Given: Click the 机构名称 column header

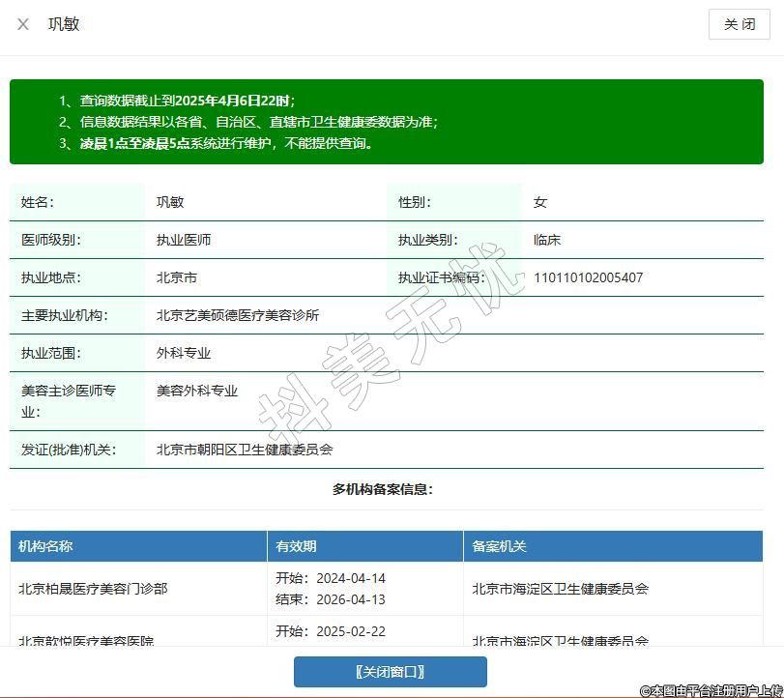Looking at the screenshot, I should pos(45,546).
